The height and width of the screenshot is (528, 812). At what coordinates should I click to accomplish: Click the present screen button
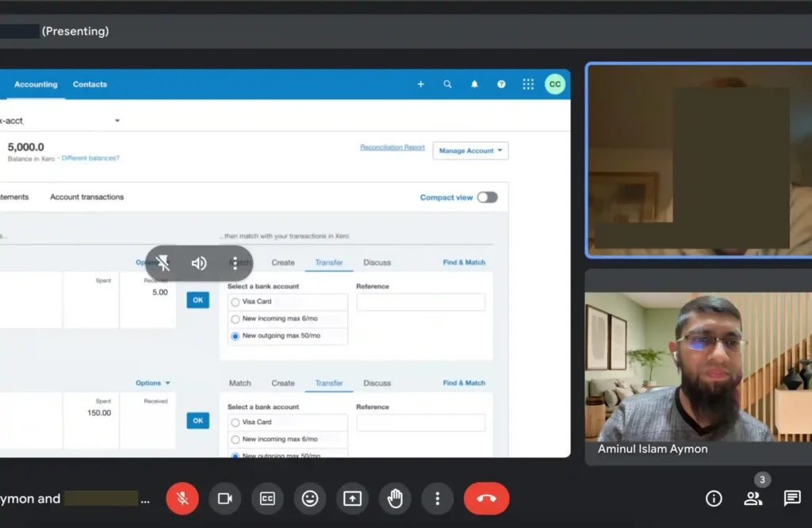pyautogui.click(x=352, y=499)
